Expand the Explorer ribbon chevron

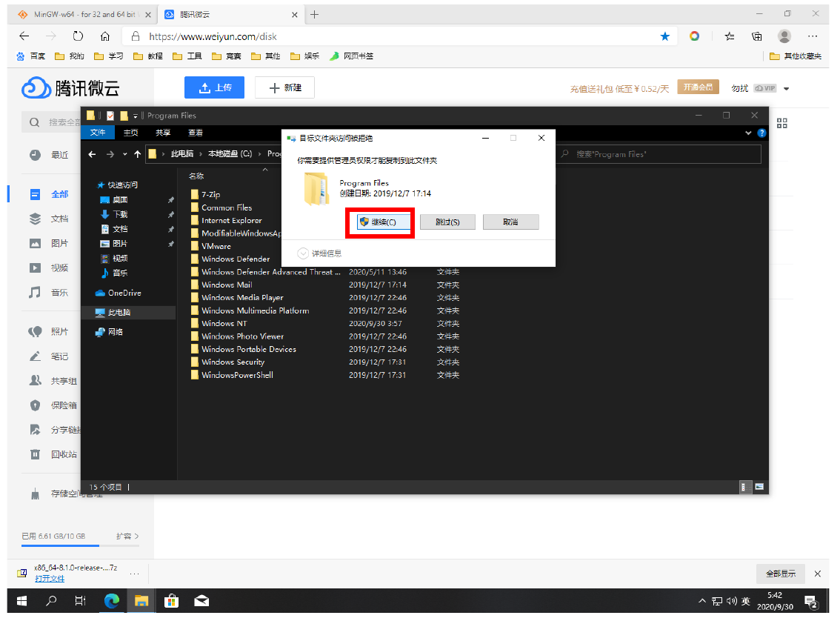(748, 133)
